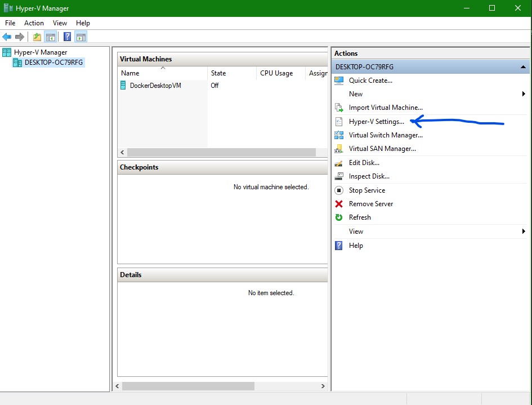Open Hyper-V Settings
Viewport: 532px width, 405px height.
tap(376, 122)
